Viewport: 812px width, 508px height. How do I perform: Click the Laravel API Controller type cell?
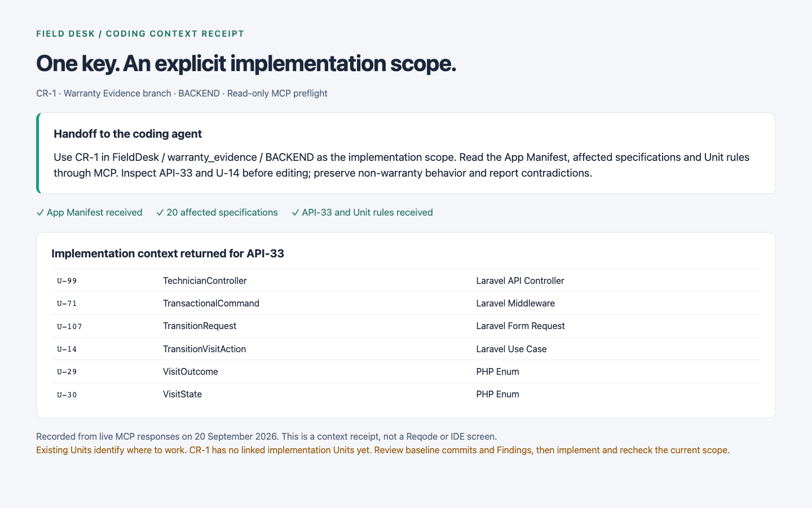click(x=520, y=281)
